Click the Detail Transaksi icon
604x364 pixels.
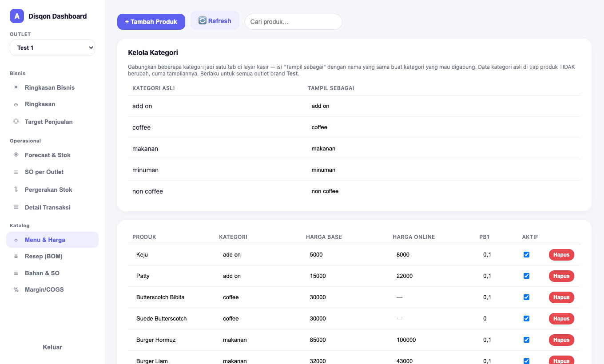[16, 207]
